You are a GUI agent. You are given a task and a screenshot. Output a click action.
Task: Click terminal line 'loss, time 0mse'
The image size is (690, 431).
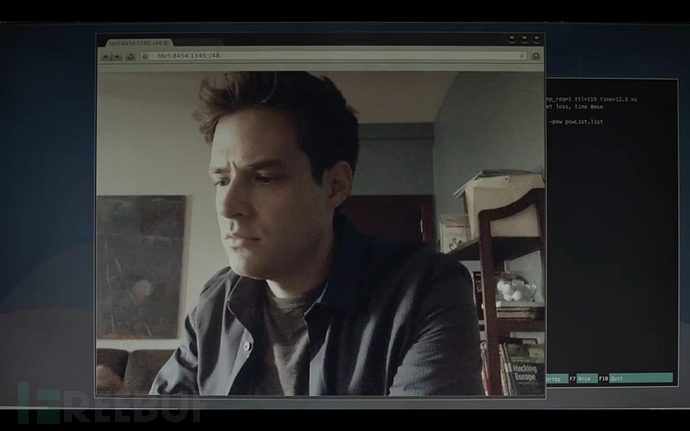575,107
